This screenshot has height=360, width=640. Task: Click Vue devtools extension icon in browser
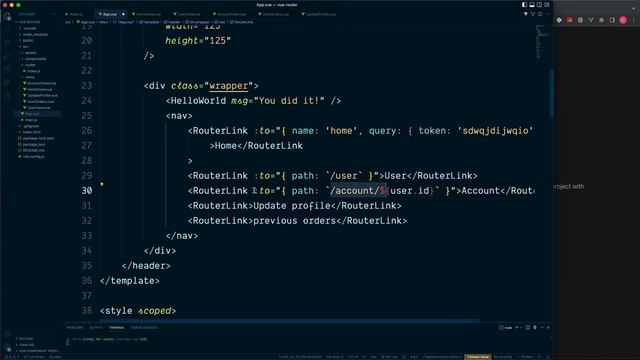click(x=591, y=20)
